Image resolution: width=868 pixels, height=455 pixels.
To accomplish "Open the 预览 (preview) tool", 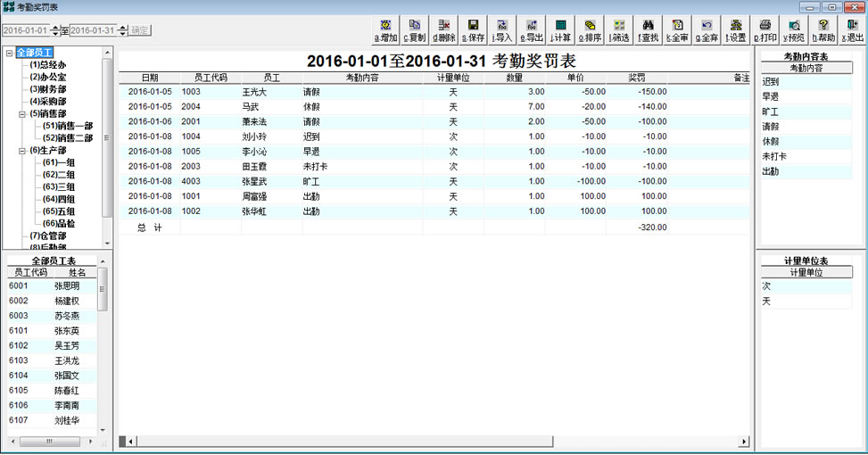I will click(x=794, y=30).
